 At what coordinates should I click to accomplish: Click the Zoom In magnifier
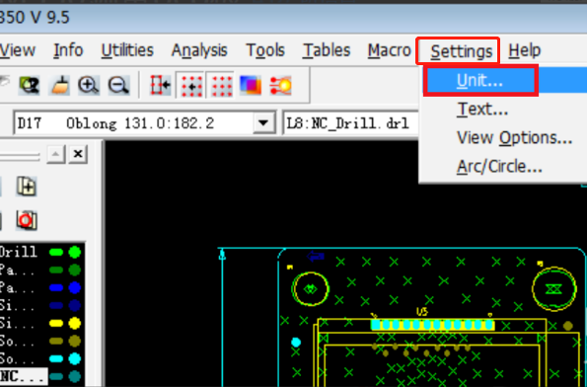click(x=89, y=85)
